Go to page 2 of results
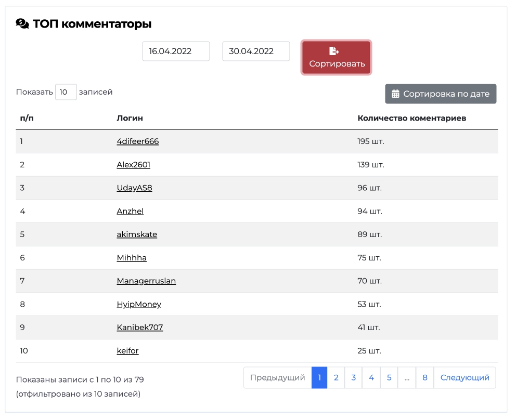Screen dimensions: 516x420 pos(336,377)
